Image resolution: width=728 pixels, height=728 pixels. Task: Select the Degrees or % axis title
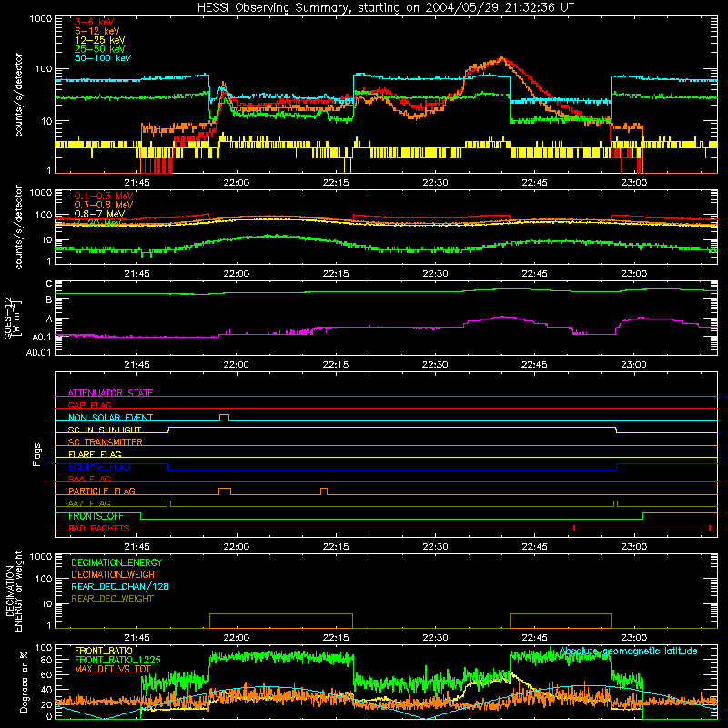24,682
